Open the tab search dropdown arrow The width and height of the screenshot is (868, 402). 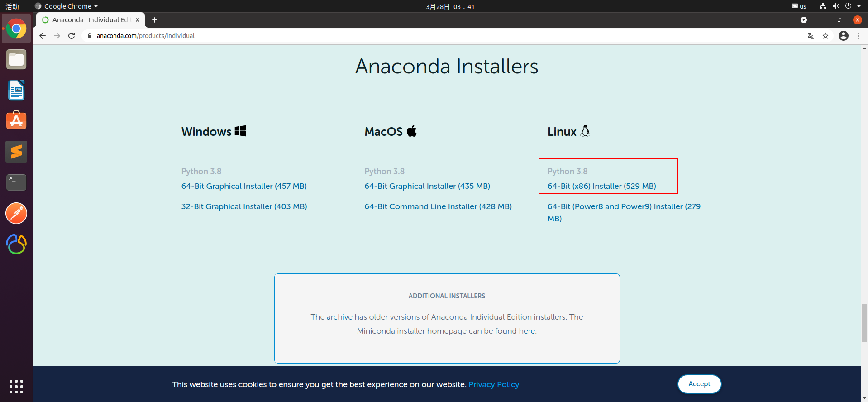(804, 20)
